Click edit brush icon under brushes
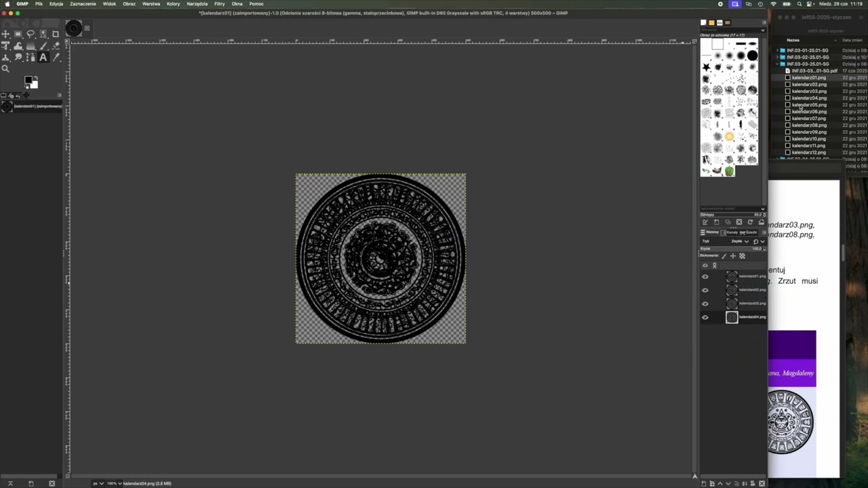This screenshot has height=488, width=868. point(705,222)
